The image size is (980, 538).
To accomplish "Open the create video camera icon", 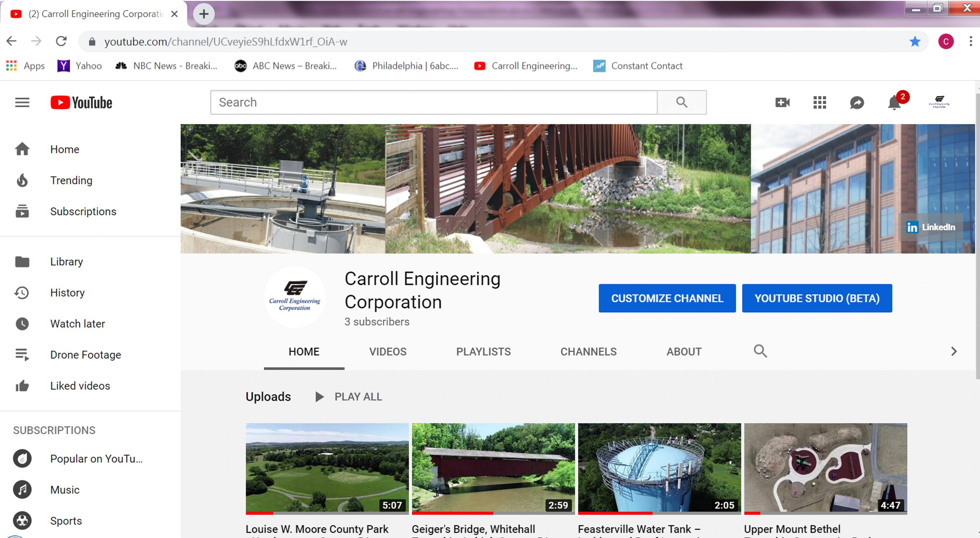I will pos(782,102).
